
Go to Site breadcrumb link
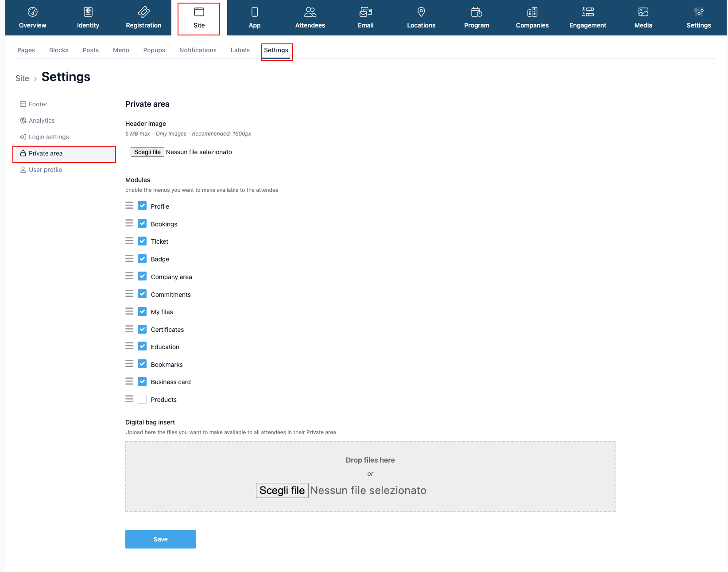(22, 78)
